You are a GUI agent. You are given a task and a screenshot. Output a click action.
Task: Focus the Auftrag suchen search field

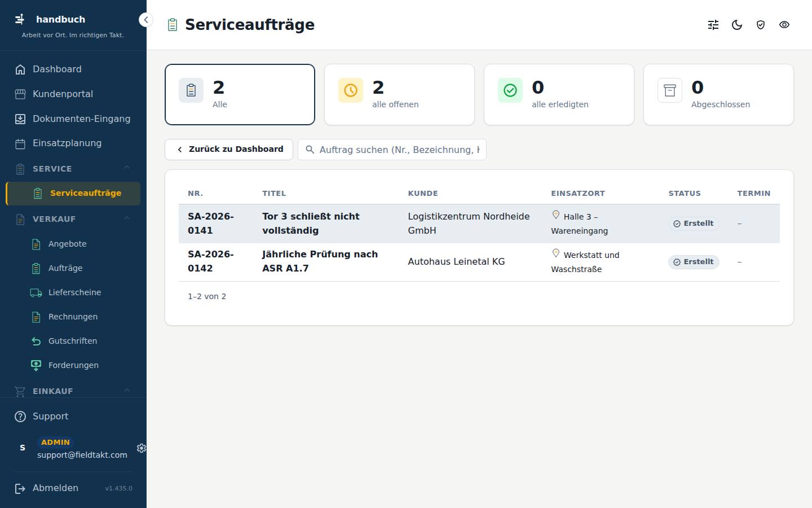(x=392, y=150)
